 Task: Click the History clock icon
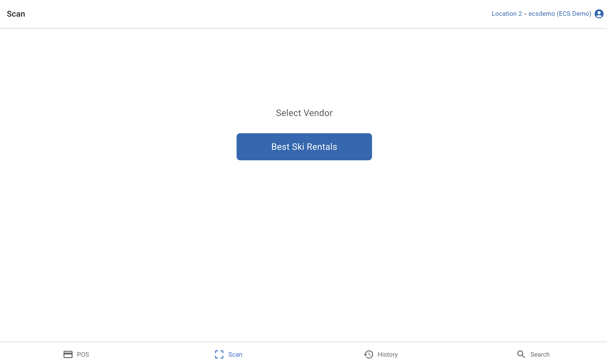click(369, 354)
